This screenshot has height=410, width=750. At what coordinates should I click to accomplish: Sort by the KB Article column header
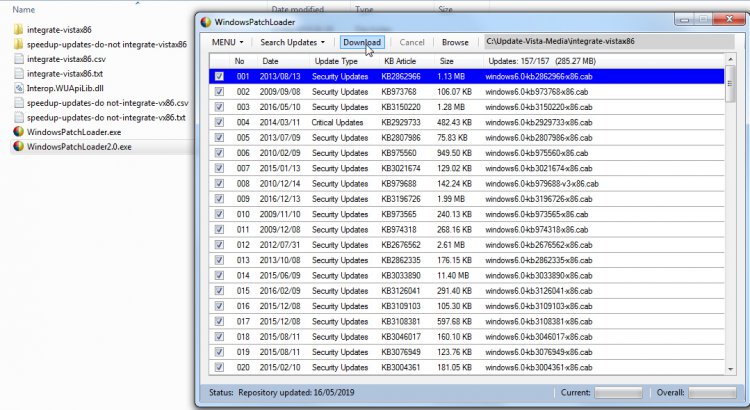407,61
